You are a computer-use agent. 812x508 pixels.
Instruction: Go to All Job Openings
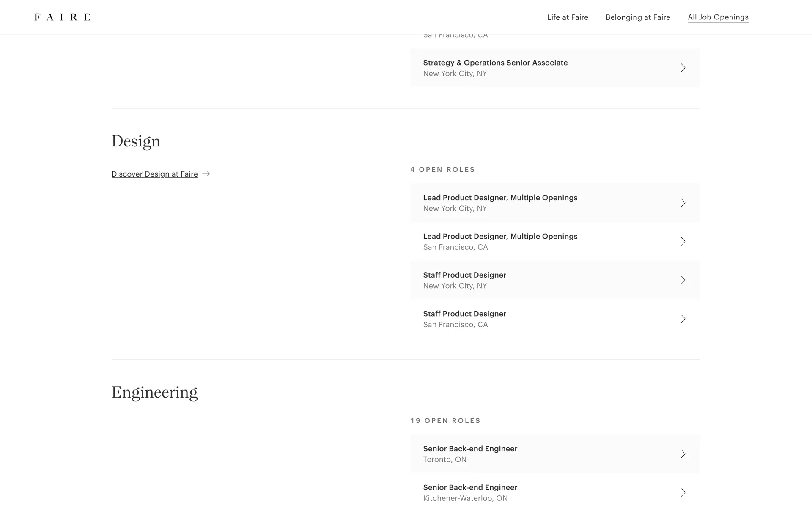(718, 17)
